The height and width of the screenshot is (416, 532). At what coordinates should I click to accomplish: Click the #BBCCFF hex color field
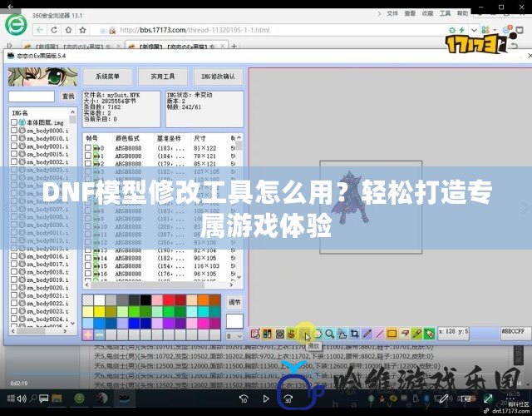[515, 333]
